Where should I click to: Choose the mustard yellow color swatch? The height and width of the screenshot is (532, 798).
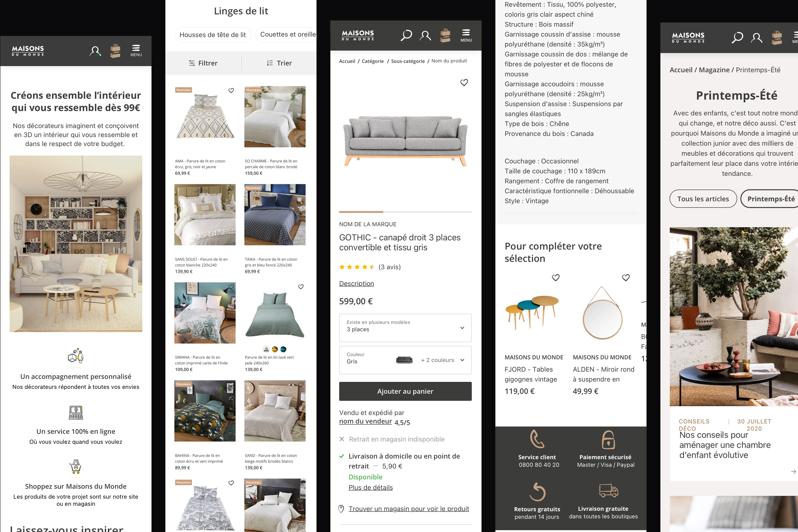[x=275, y=349]
